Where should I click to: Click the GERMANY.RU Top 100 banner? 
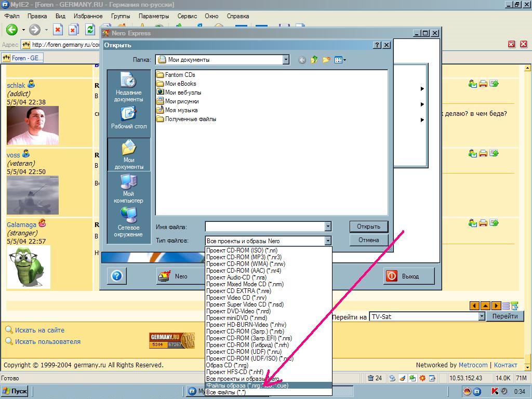[172, 340]
